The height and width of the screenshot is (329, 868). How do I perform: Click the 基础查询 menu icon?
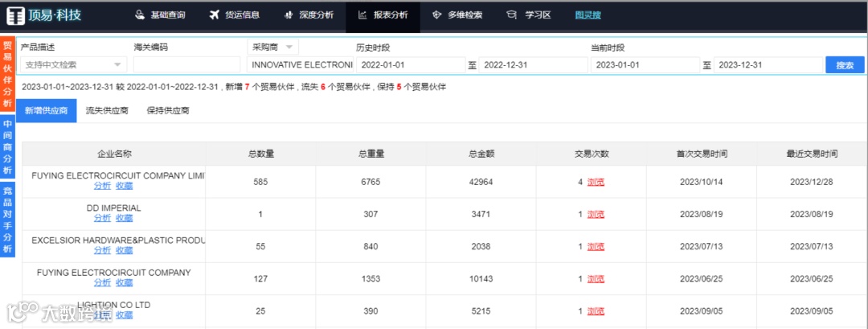click(x=140, y=15)
